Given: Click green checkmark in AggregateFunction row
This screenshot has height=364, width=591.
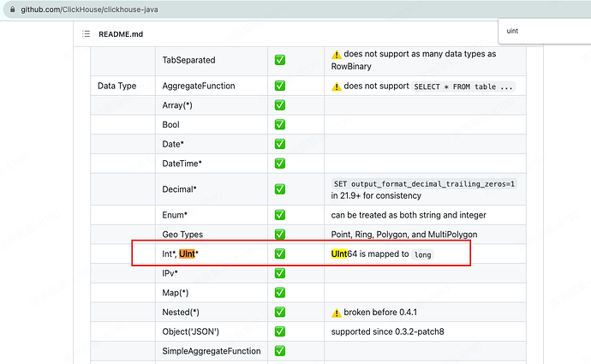Looking at the screenshot, I should [x=280, y=86].
